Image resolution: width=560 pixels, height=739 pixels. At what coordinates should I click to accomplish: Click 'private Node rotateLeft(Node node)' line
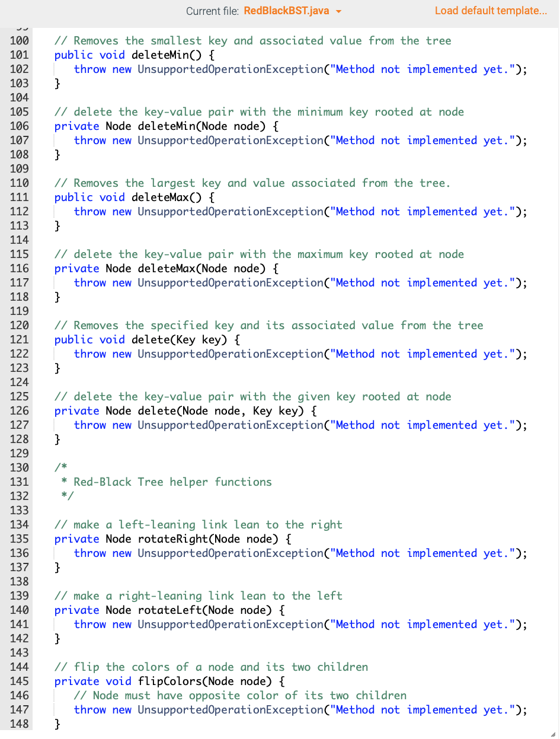click(169, 610)
